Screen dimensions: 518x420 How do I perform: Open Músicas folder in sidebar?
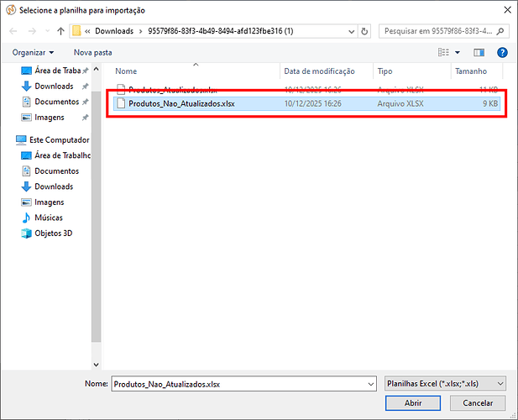[x=48, y=218]
